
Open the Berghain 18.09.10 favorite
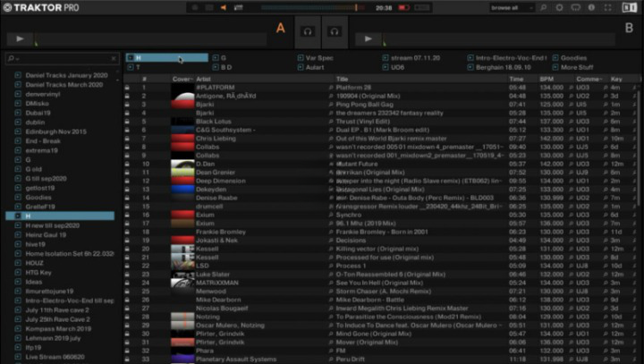(x=499, y=67)
